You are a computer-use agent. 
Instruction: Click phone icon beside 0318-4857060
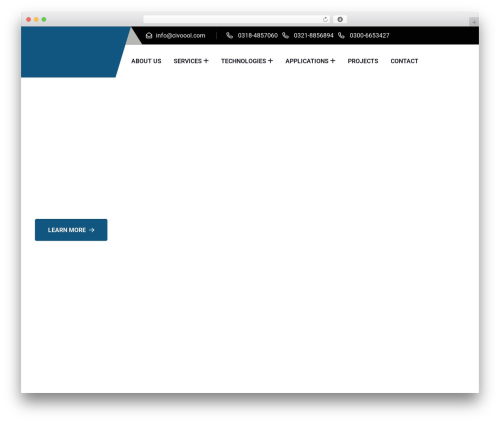tap(229, 35)
